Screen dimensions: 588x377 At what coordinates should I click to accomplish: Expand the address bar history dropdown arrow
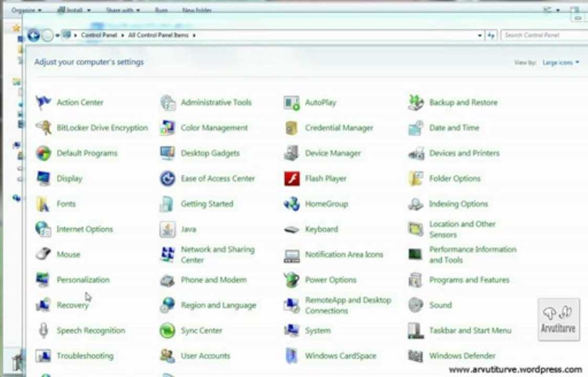480,35
